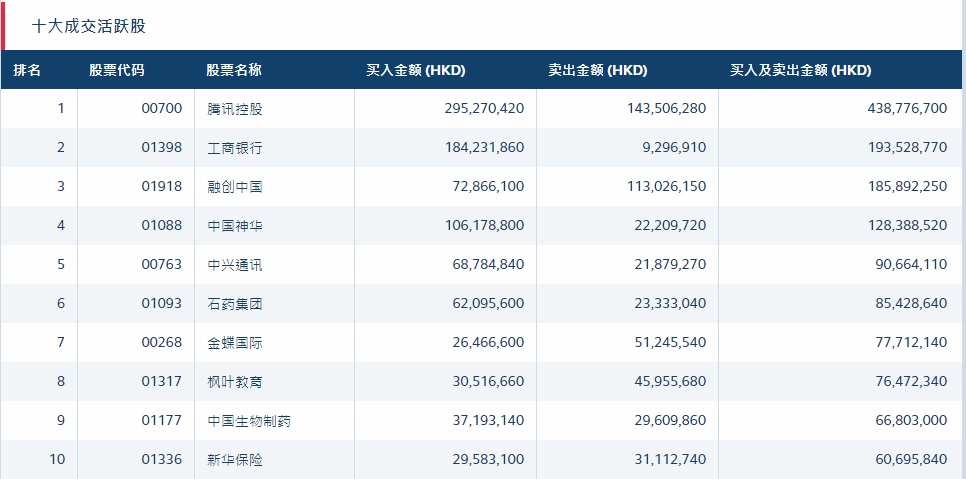The width and height of the screenshot is (966, 479).
Task: Select stock code 00763
Action: pos(162,265)
